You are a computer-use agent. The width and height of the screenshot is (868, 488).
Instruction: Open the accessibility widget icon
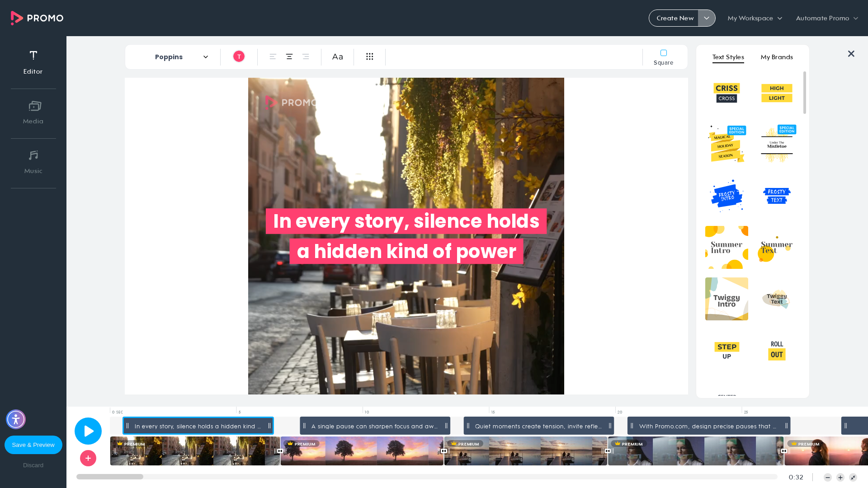coord(16,419)
